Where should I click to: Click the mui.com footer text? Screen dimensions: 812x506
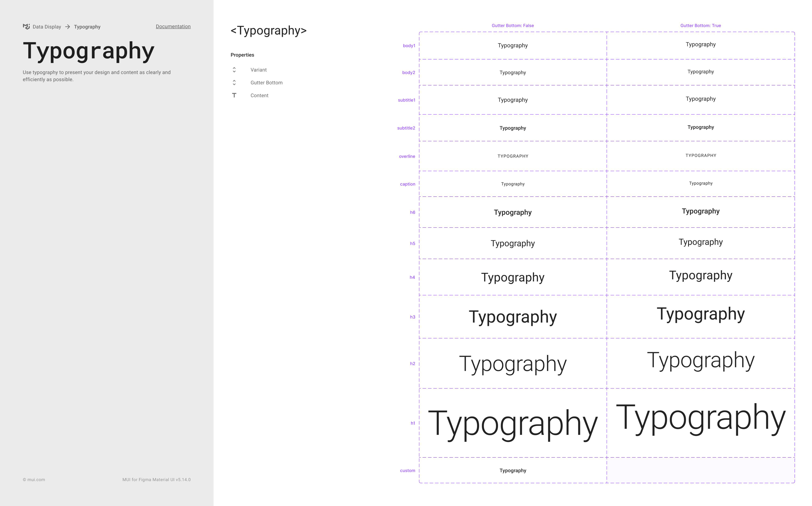tap(34, 480)
